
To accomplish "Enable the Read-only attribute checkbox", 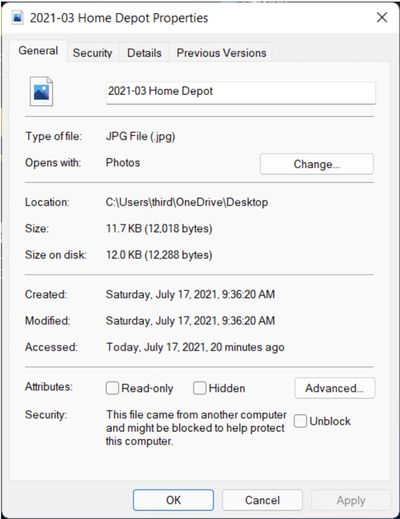I will 112,388.
